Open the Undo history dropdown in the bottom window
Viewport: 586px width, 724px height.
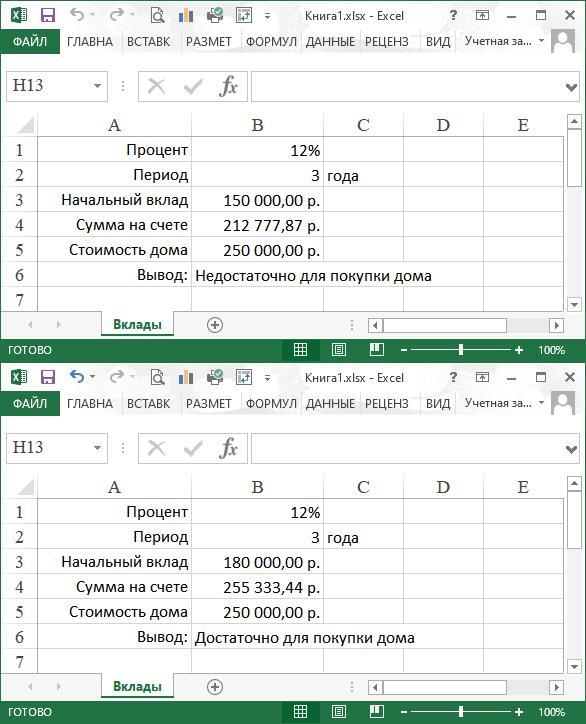coord(92,377)
